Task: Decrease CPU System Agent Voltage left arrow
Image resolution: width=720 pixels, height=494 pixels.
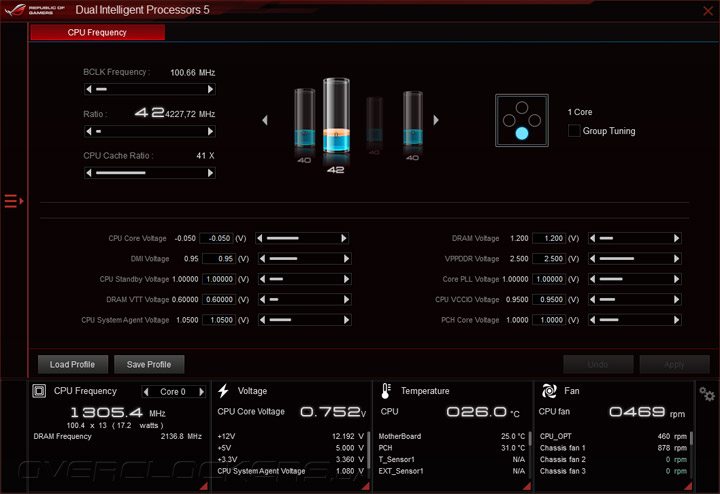Action: click(262, 320)
